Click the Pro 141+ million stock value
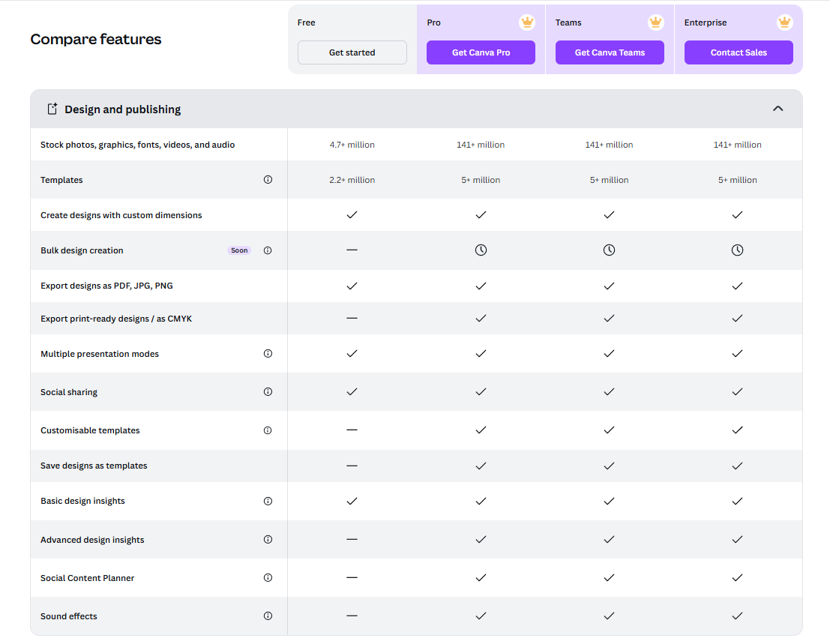The width and height of the screenshot is (830, 644). (481, 145)
